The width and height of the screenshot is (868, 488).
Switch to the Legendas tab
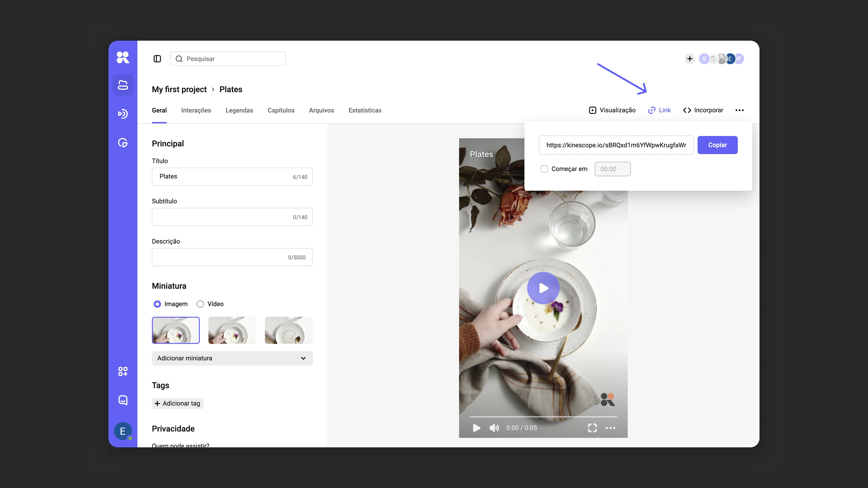tap(239, 110)
